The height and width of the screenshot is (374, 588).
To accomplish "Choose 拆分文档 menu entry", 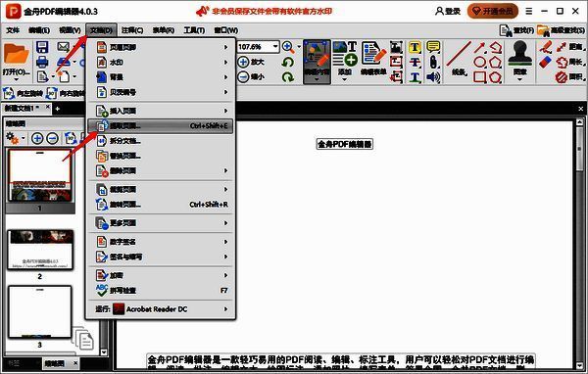I will click(160, 141).
